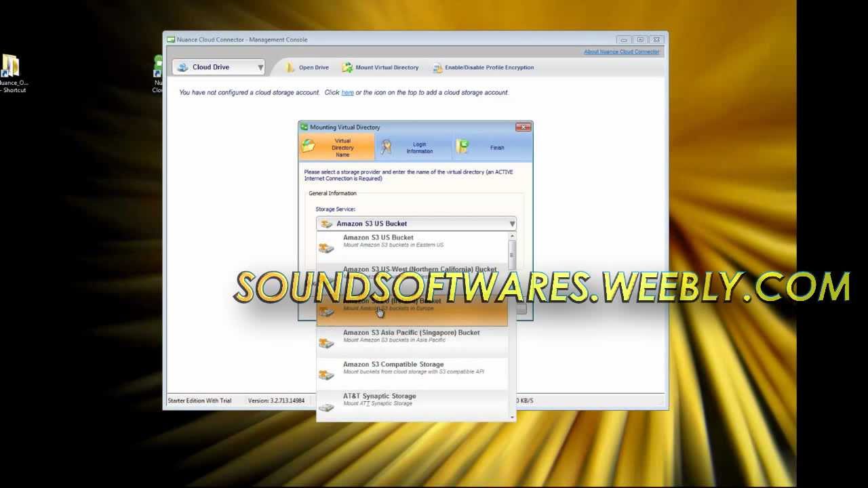868x488 pixels.
Task: Click the Finish flag icon
Action: click(x=462, y=146)
